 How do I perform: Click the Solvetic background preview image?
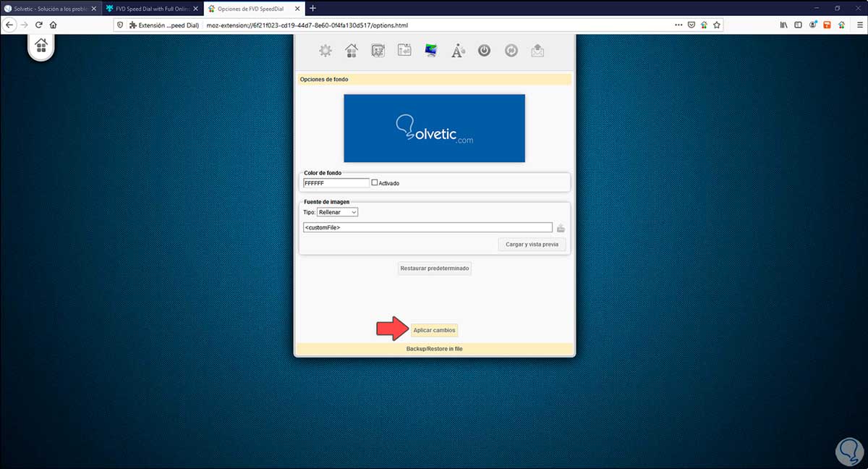point(434,128)
